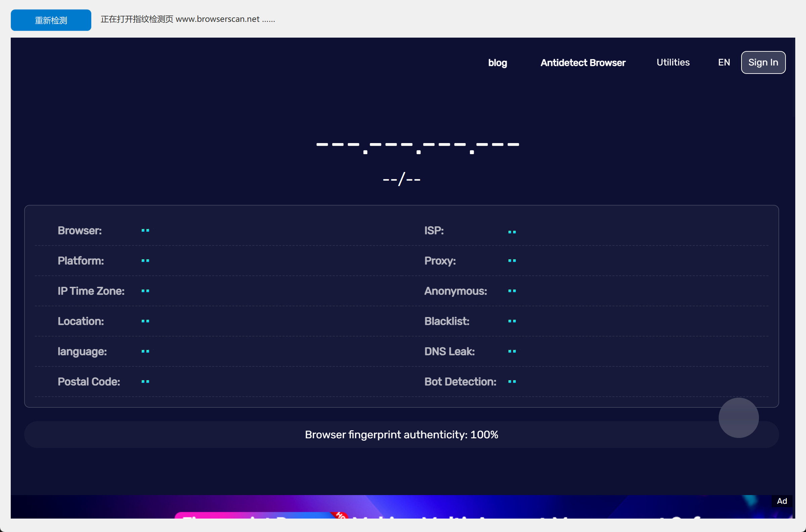Select the DNS Leak: label
806x532 pixels.
(x=449, y=352)
